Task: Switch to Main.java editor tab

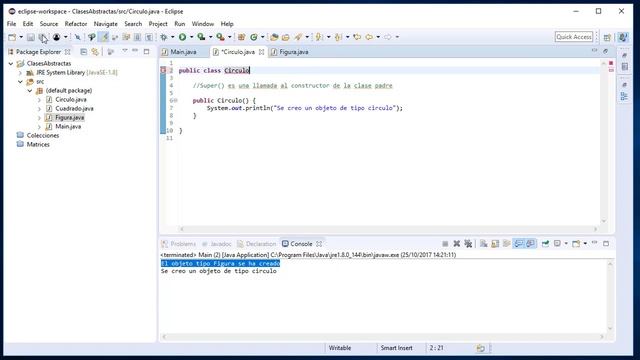Action: 183,52
